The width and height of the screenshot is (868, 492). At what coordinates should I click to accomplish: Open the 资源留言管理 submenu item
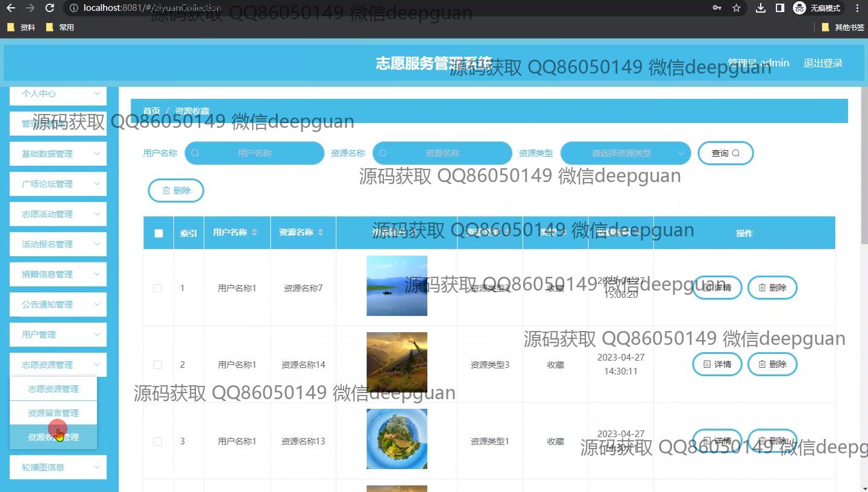pos(53,413)
